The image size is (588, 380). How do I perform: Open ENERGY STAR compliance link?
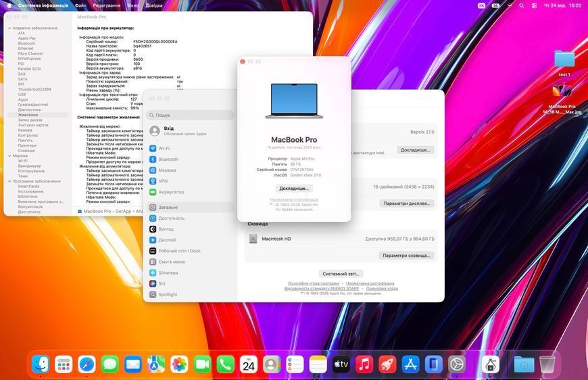[x=322, y=289]
